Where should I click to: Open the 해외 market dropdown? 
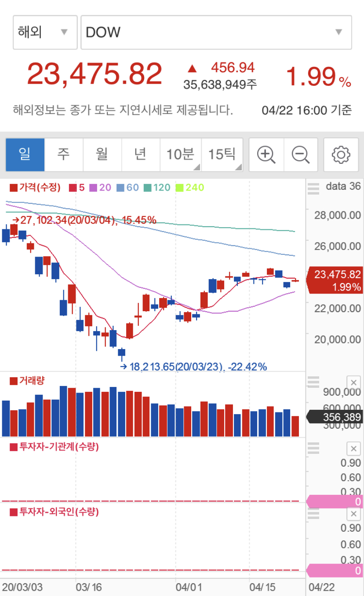click(x=45, y=32)
